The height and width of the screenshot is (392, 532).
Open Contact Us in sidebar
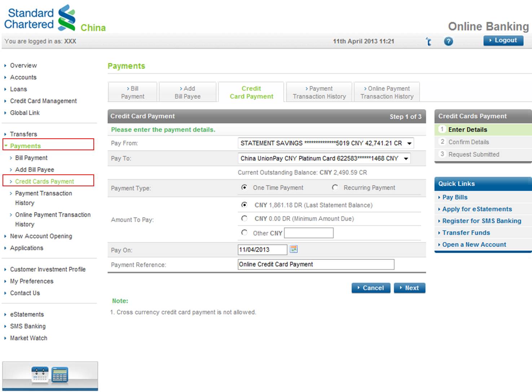(25, 293)
